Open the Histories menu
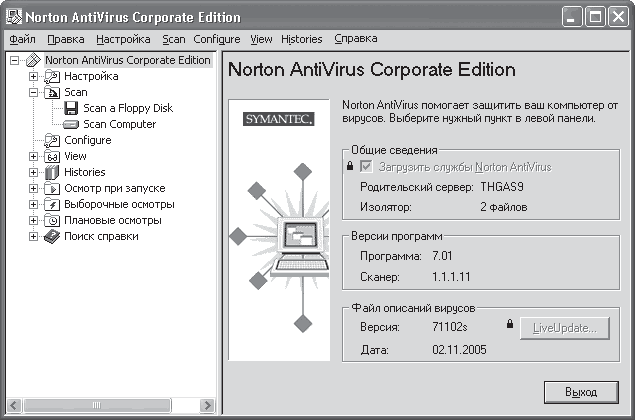This screenshot has width=635, height=420. [302, 39]
